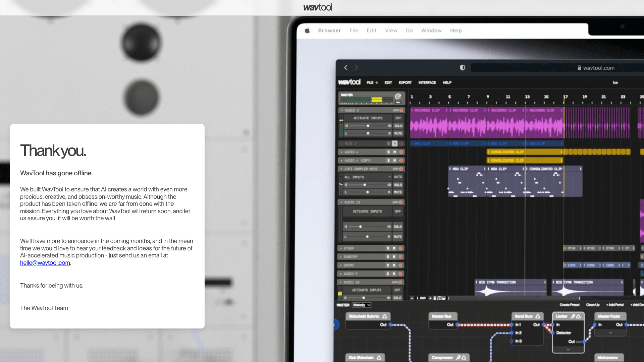Click the Limiter node power icon

click(578, 316)
